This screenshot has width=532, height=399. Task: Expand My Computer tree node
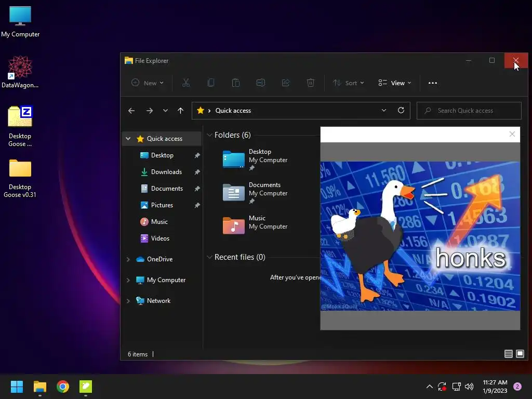point(128,280)
